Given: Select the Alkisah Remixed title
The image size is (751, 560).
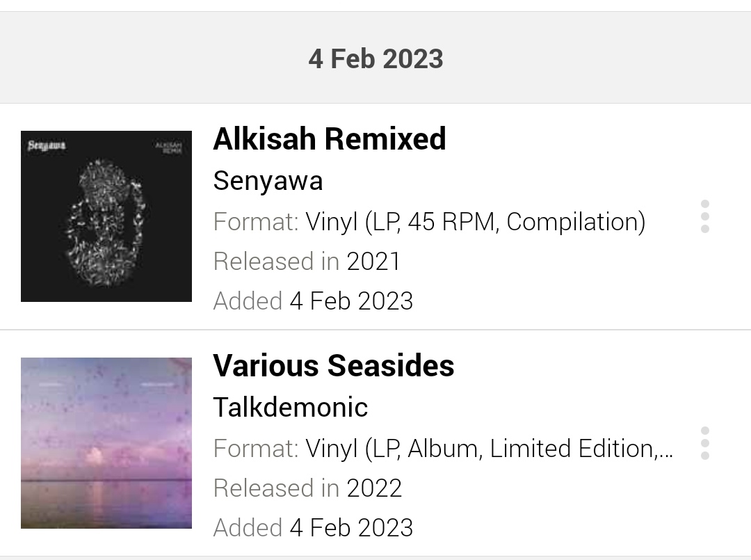Looking at the screenshot, I should [330, 139].
